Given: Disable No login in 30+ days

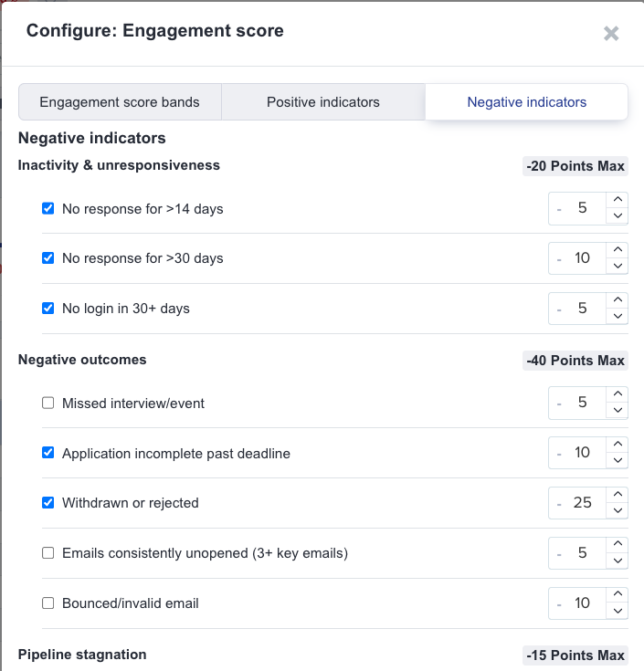Looking at the screenshot, I should (48, 309).
